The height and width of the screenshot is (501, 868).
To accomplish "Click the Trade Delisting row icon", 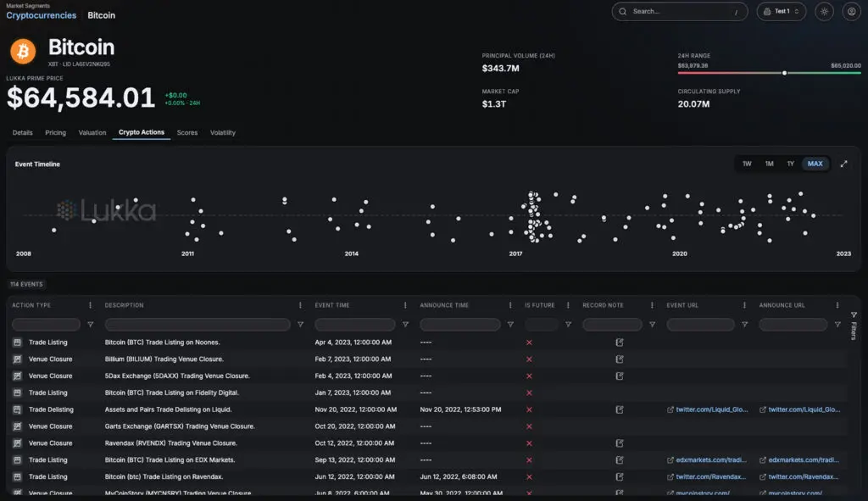I will pos(17,409).
